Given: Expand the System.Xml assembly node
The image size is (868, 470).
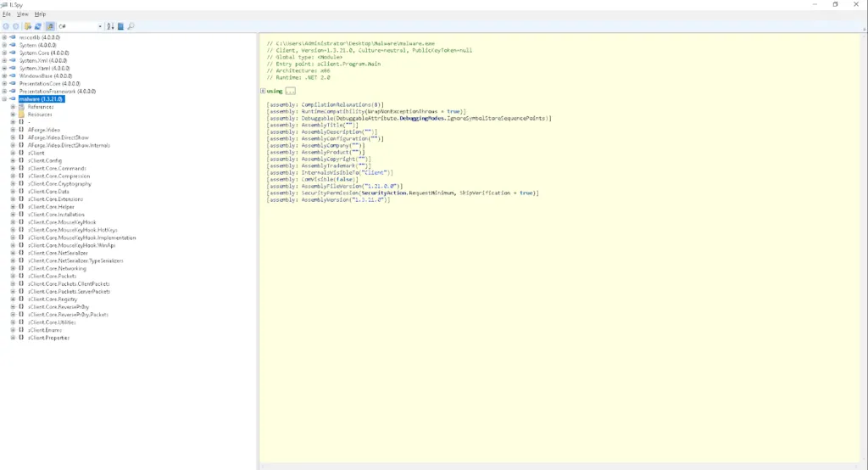Looking at the screenshot, I should point(4,60).
